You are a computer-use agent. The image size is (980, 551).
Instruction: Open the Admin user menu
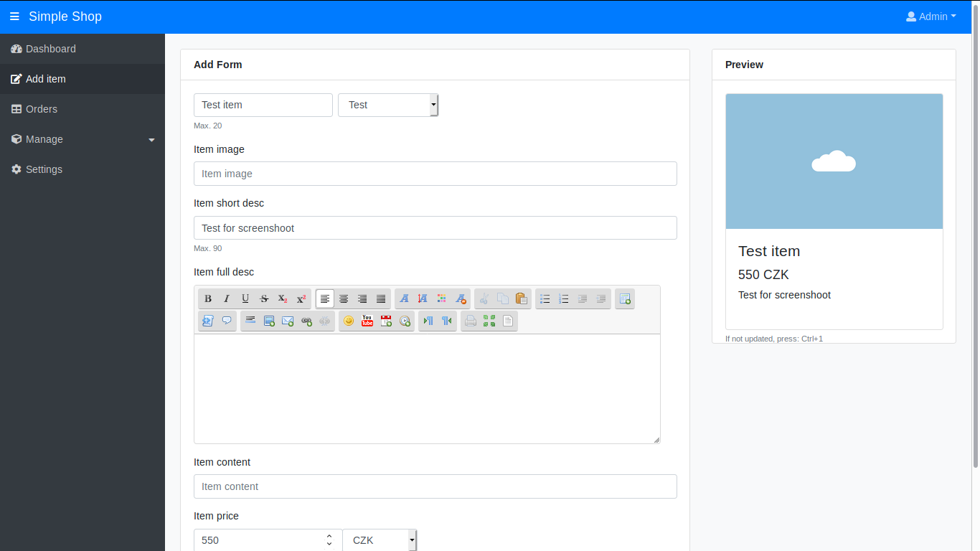(x=931, y=17)
